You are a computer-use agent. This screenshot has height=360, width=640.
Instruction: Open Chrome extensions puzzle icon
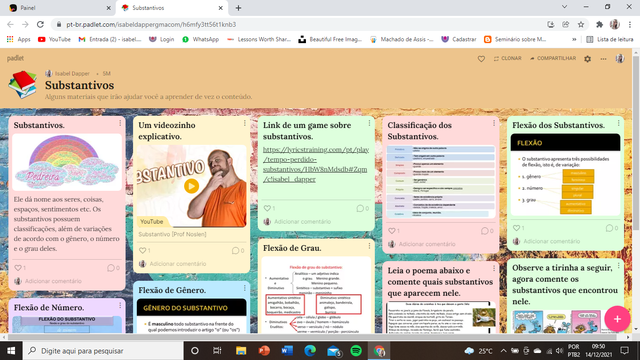point(599,24)
